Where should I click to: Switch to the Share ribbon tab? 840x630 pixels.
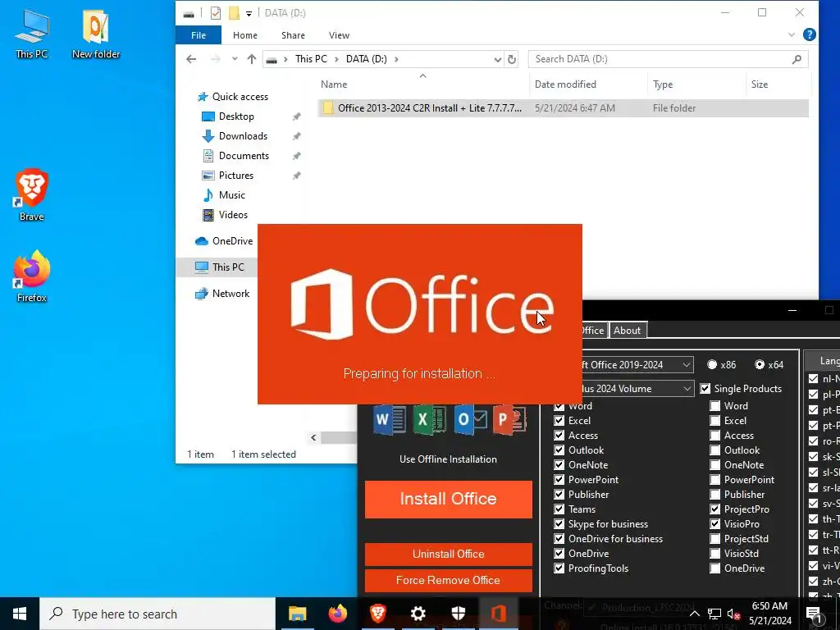293,34
